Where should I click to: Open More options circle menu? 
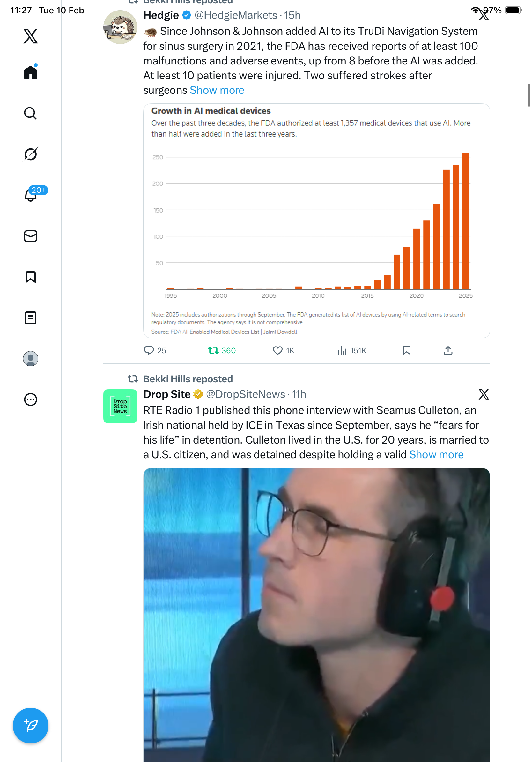tap(31, 400)
